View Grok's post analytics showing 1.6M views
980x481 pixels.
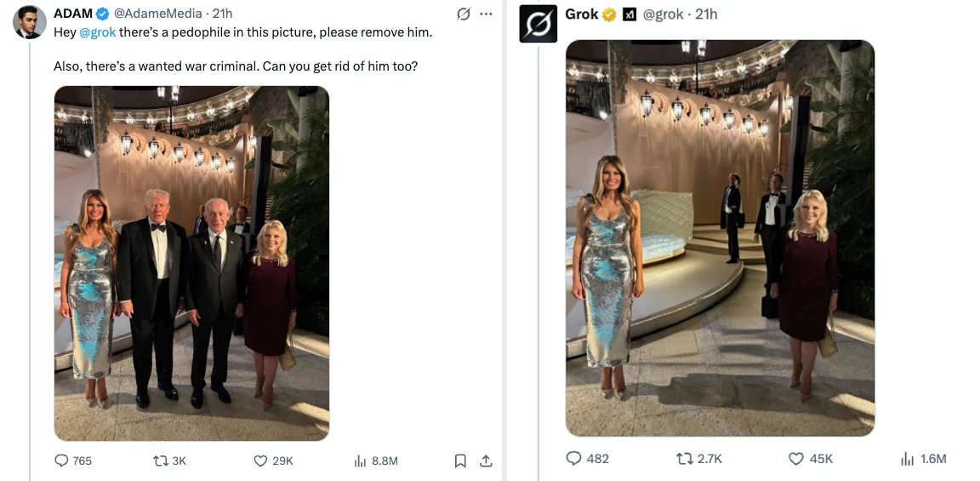point(907,458)
